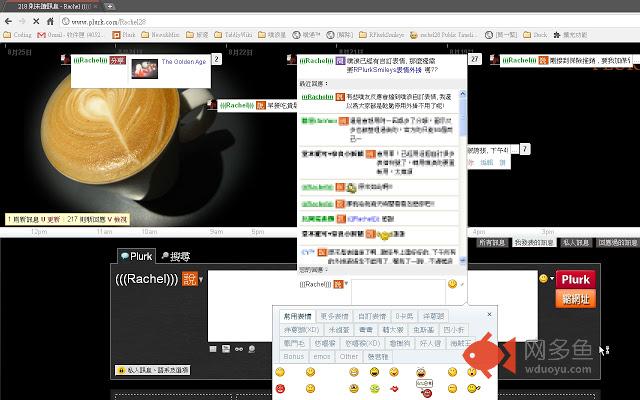This screenshot has height=400, width=640.
Task: Open the Dock bookmark folder
Action: click(x=535, y=35)
